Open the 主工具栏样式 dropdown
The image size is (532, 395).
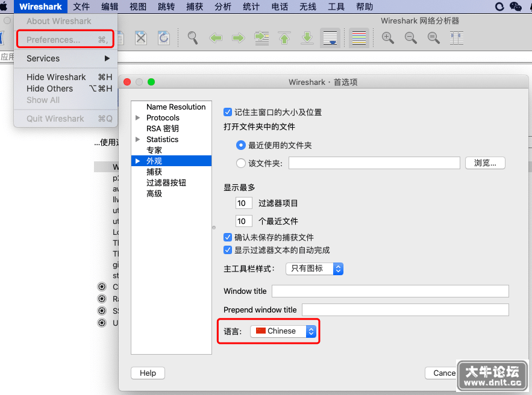click(315, 269)
